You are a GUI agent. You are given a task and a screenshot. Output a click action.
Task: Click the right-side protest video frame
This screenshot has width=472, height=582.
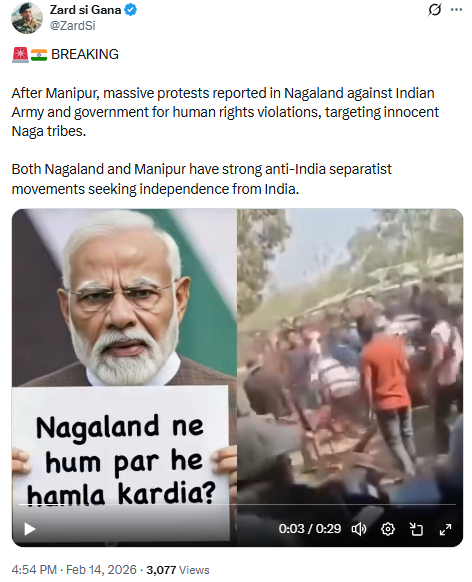[x=350, y=356]
